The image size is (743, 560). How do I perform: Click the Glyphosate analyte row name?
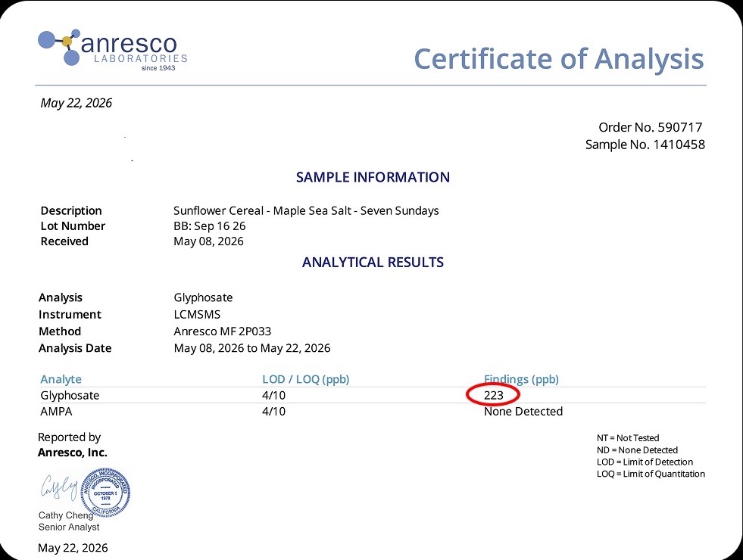[x=70, y=395]
